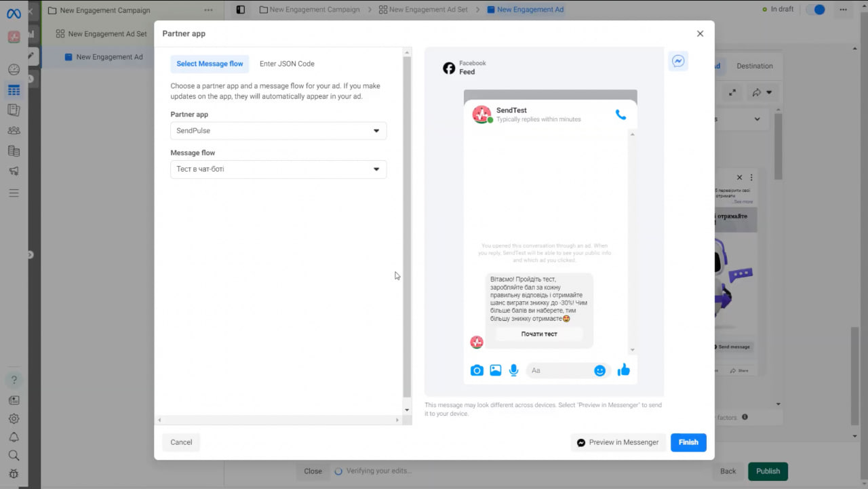Click the thumbs-up like icon in chat preview
Screen dimensions: 868x489
coord(624,370)
